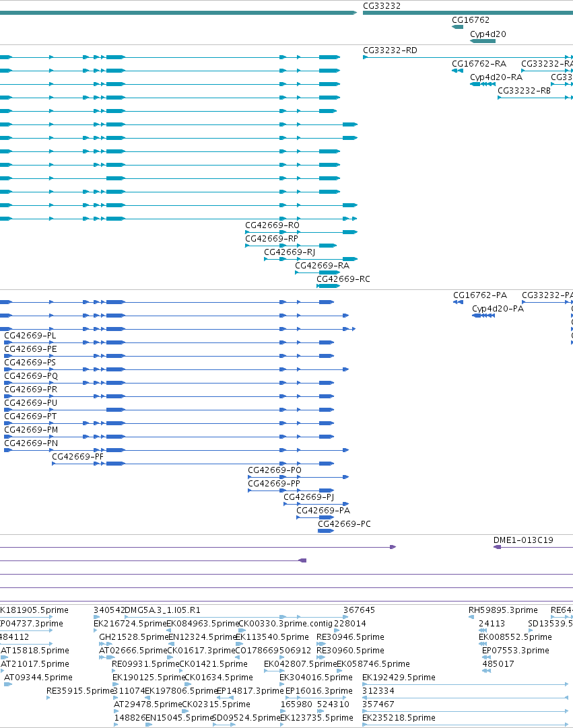Click the AT21017.5prime EST label

click(35, 664)
